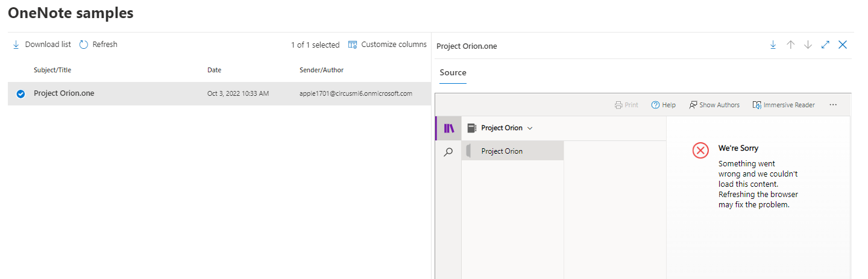
Task: Click the download icon in preview header
Action: (773, 45)
